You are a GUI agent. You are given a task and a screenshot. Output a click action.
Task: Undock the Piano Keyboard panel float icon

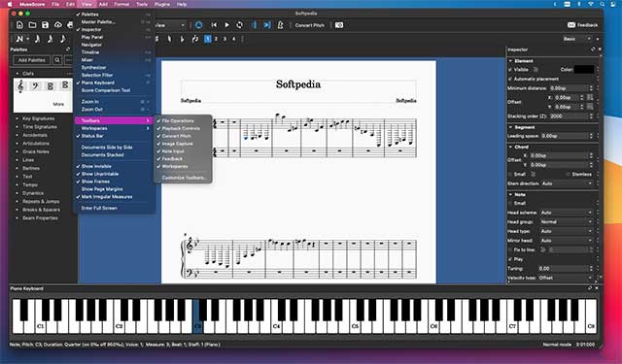[x=590, y=288]
